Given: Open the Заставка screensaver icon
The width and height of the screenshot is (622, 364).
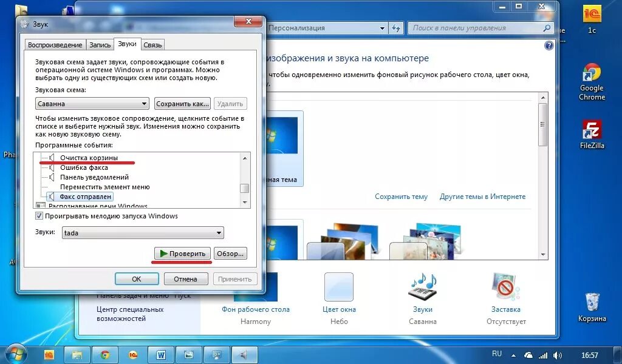Looking at the screenshot, I should pos(505,287).
